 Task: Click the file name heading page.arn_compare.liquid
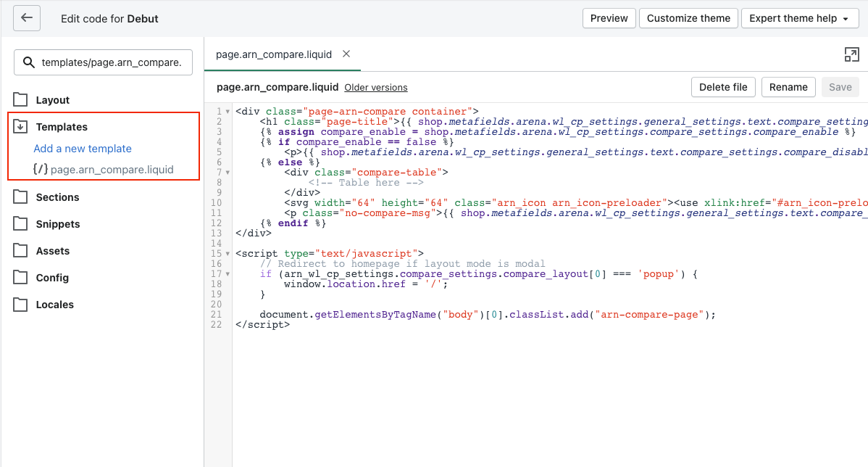click(x=277, y=87)
